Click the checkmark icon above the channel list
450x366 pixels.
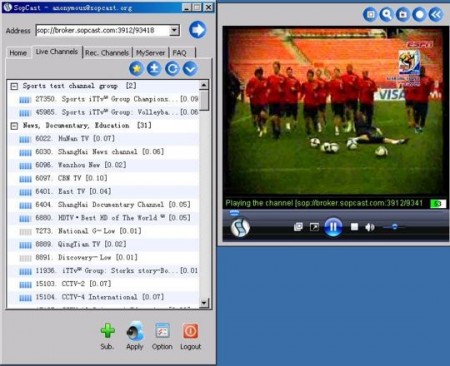190,69
